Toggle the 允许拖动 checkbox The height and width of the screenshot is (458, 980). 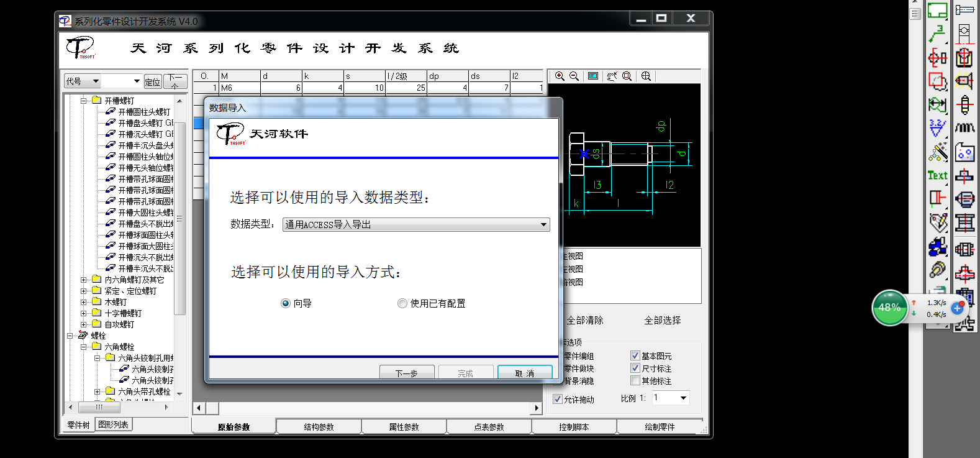[x=558, y=399]
